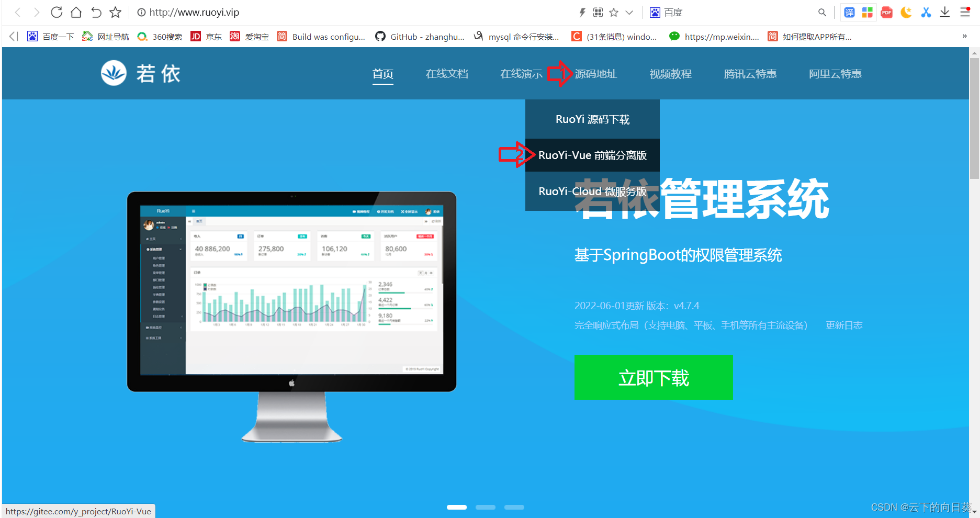
Task: Open 如何提取APP所有 bookmark
Action: click(810, 36)
